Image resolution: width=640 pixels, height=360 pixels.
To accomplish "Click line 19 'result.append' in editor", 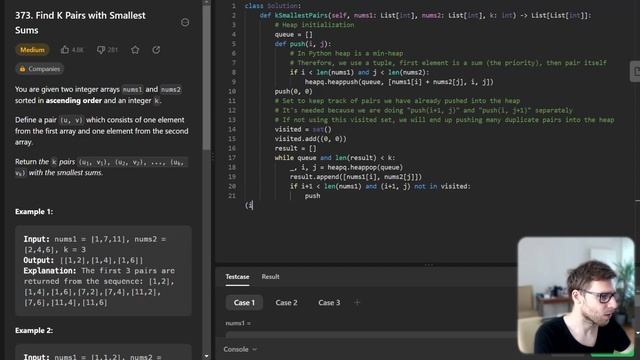I will pos(356,177).
